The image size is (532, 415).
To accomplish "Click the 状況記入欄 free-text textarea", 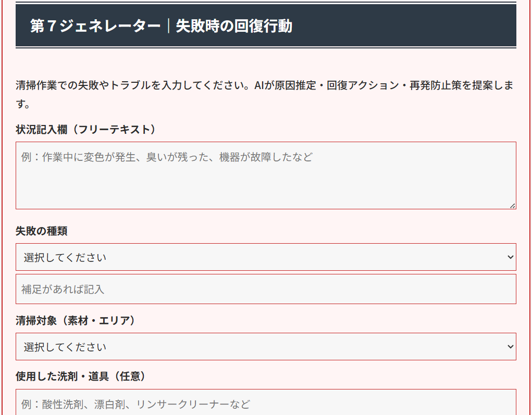I will [x=266, y=182].
